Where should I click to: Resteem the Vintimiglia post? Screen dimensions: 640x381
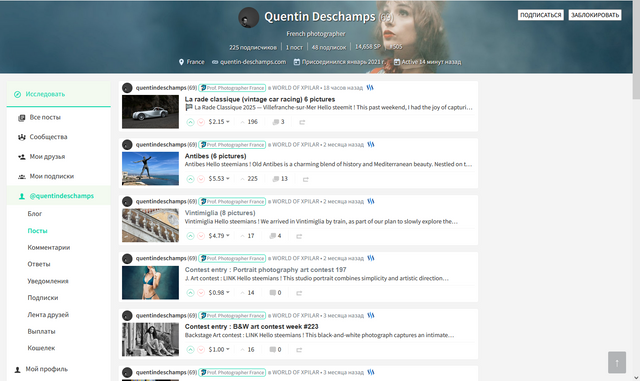point(299,236)
